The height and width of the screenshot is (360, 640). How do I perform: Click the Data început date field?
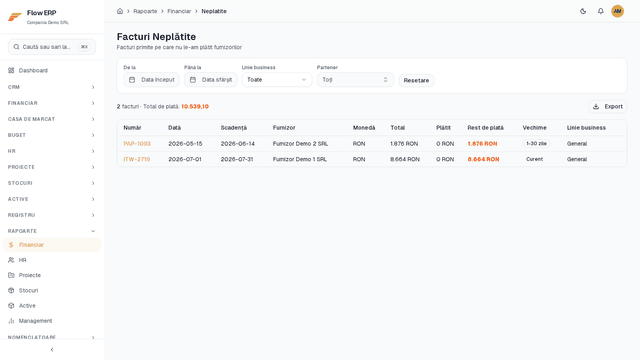151,80
